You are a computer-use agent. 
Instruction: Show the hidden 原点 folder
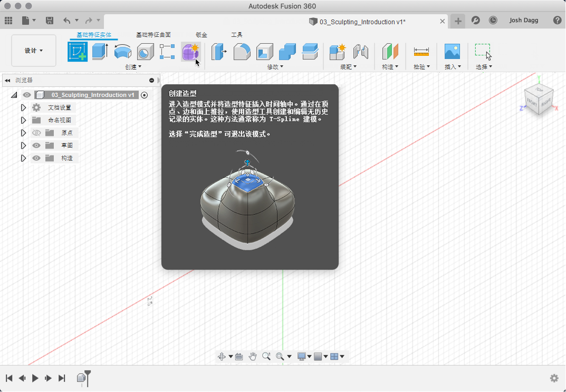point(36,133)
